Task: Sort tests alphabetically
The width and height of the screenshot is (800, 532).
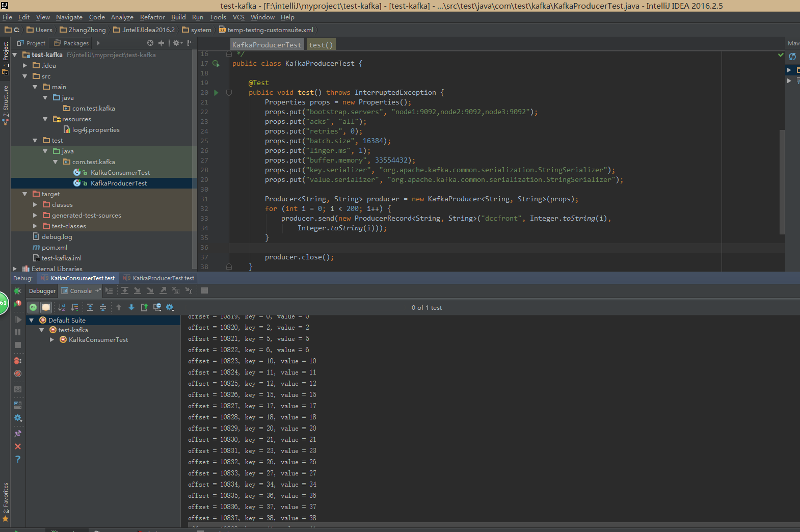Action: coord(62,307)
